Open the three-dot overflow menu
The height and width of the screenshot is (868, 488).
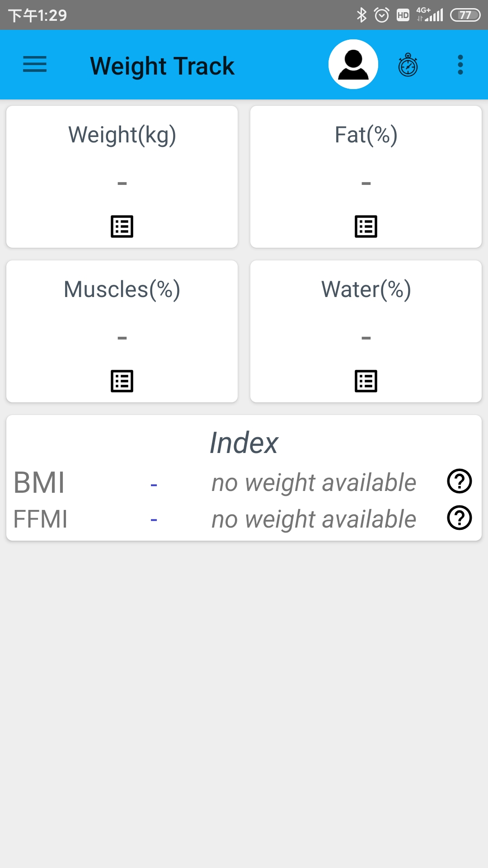(x=460, y=65)
